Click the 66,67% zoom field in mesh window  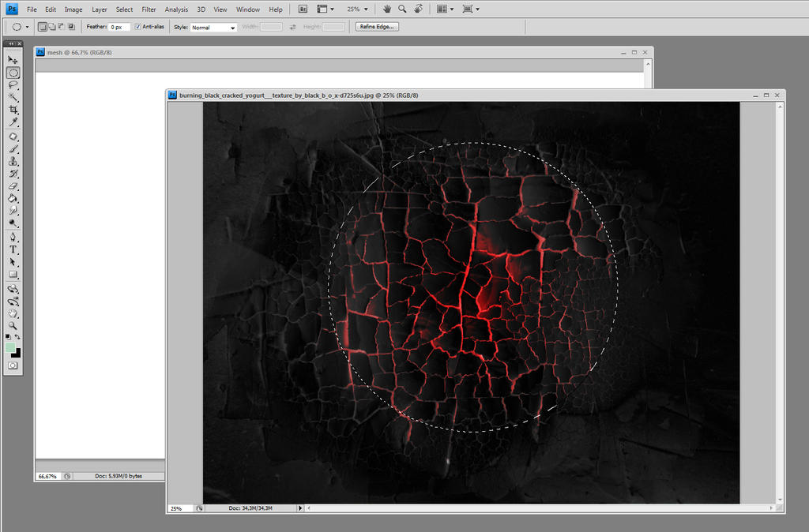tap(48, 476)
